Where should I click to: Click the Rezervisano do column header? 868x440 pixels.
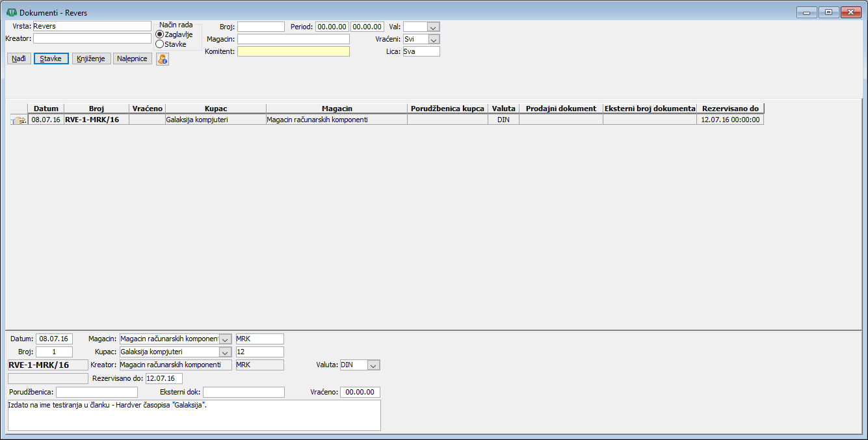730,109
